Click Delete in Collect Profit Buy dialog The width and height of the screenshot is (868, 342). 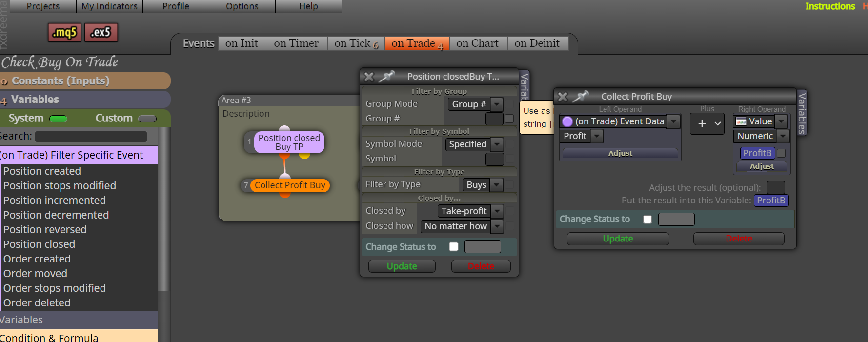739,239
